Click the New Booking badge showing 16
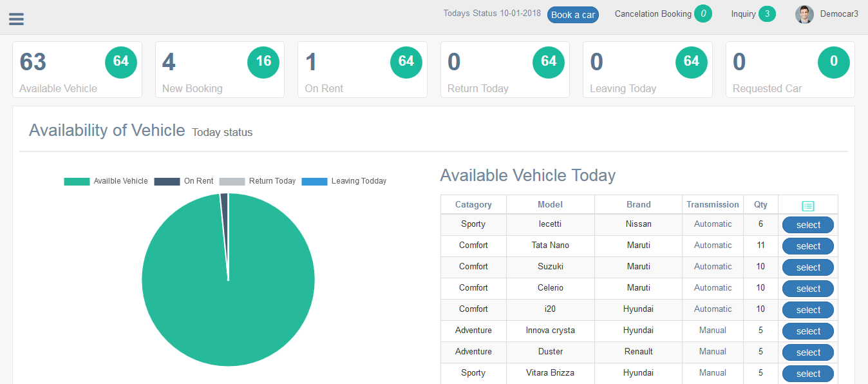This screenshot has width=868, height=384. tap(263, 62)
